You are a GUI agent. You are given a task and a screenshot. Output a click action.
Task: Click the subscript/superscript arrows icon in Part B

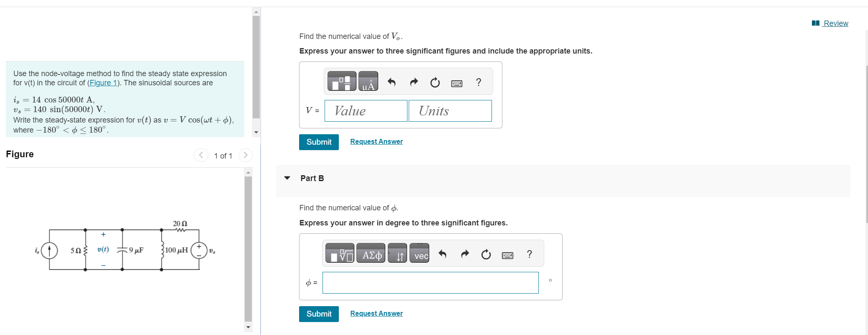[x=398, y=254]
